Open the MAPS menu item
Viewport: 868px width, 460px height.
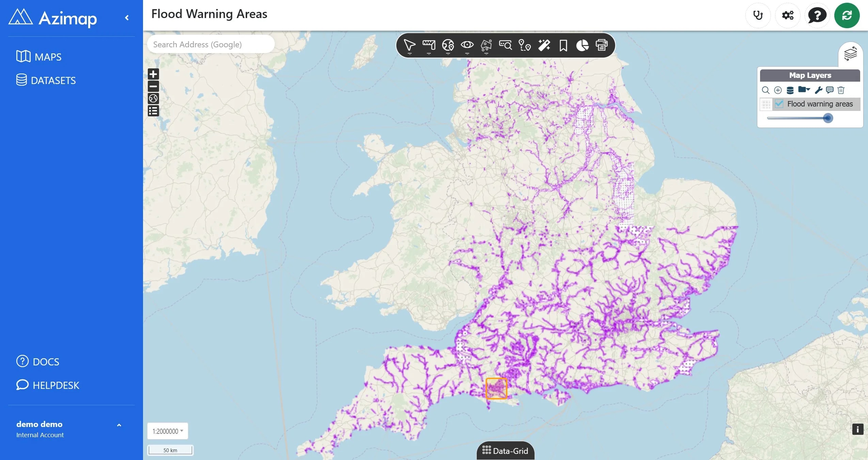coord(39,57)
